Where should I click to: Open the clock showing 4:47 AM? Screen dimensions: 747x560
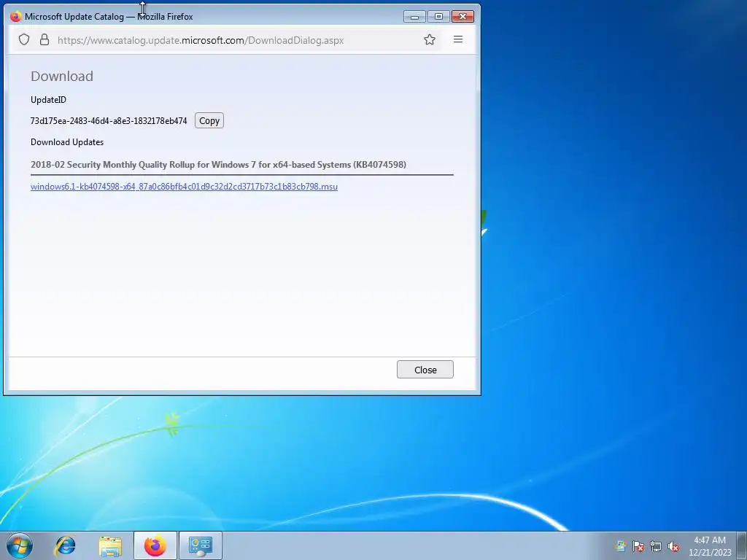(709, 546)
